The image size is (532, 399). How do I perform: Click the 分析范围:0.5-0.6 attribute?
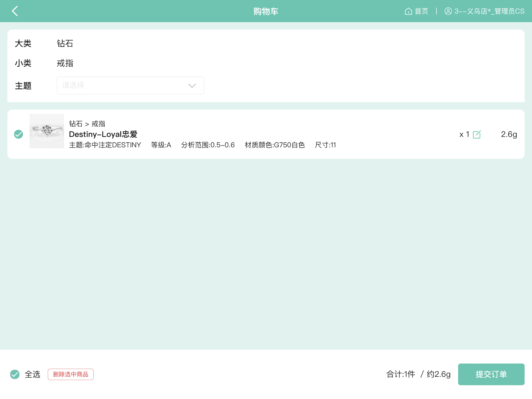pos(208,145)
